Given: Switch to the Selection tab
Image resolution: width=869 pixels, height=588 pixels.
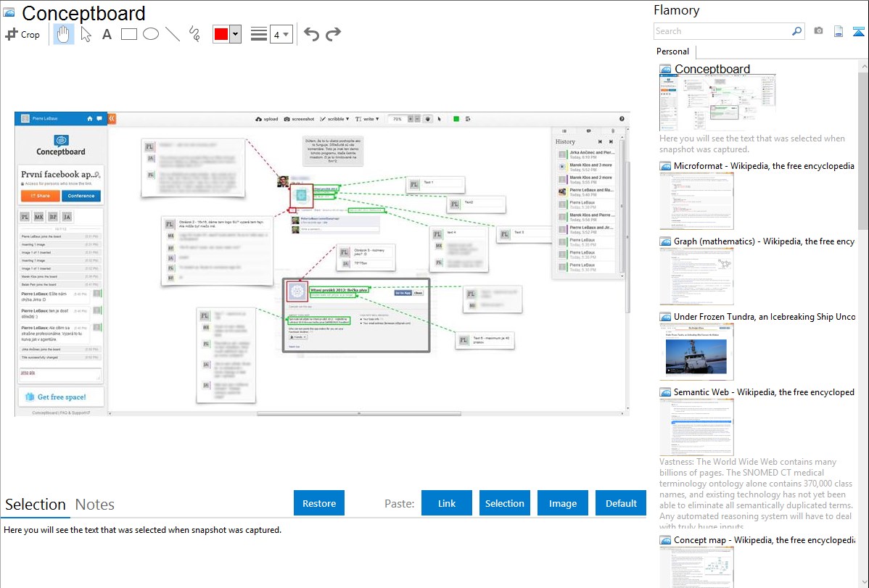Looking at the screenshot, I should coord(36,505).
